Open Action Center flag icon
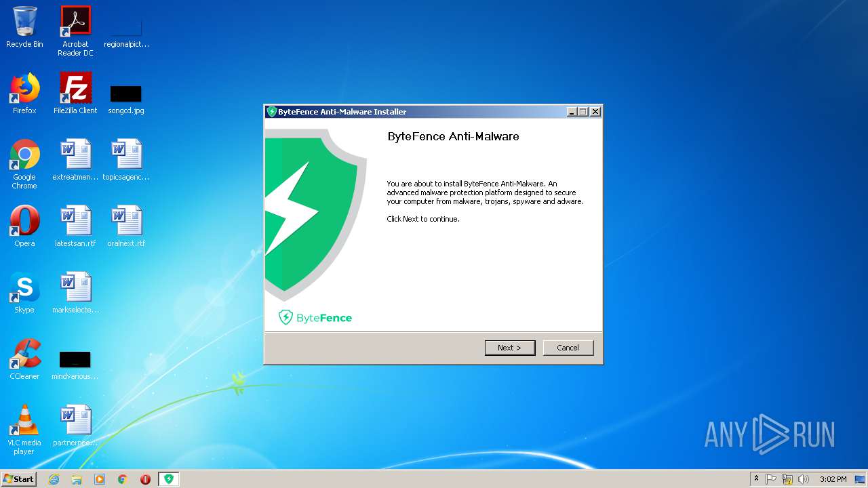Viewport: 868px width, 488px height. tap(771, 479)
